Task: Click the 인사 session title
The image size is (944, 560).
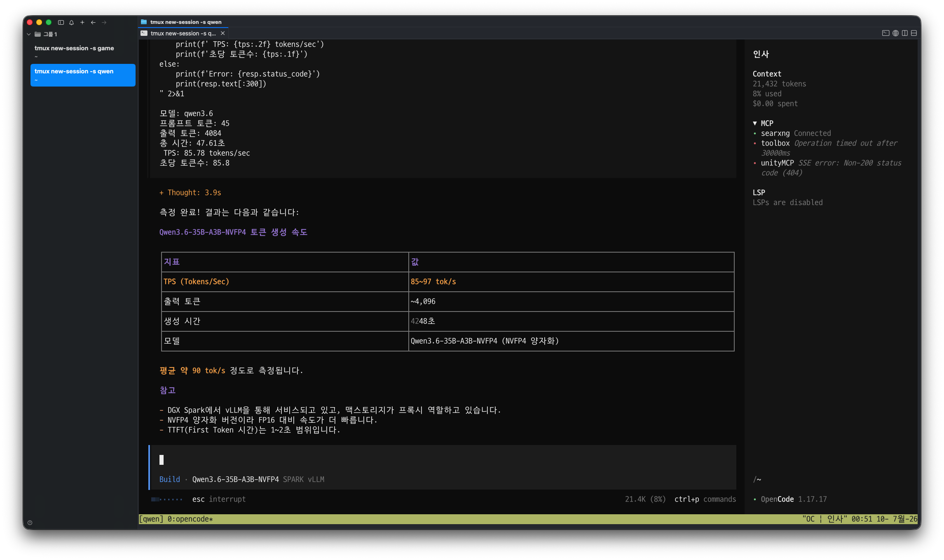Action: (x=761, y=54)
